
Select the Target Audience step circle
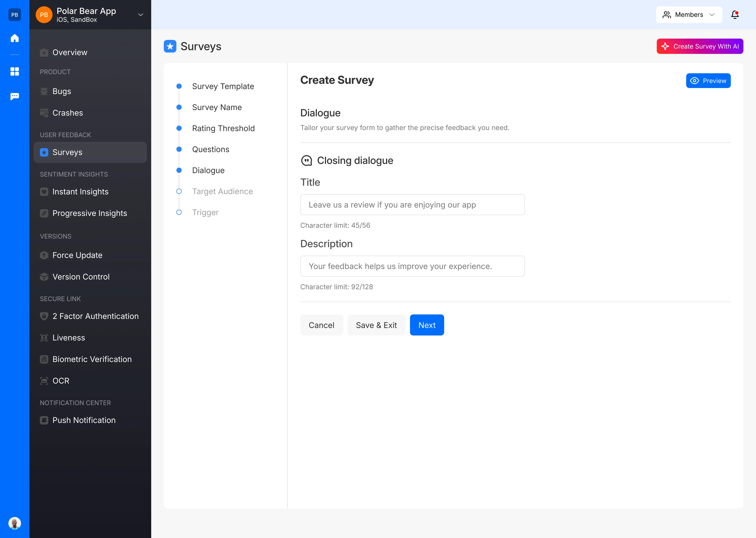pyautogui.click(x=179, y=191)
